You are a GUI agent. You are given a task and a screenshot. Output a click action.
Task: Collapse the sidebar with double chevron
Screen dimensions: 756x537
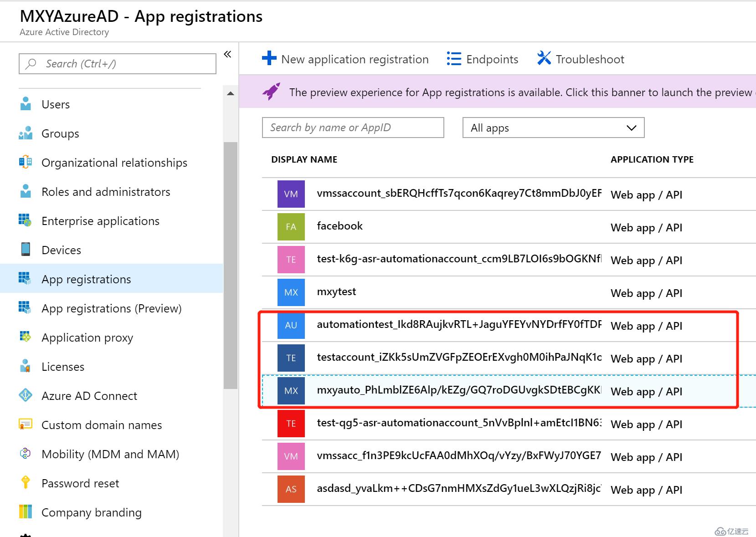[x=227, y=54]
